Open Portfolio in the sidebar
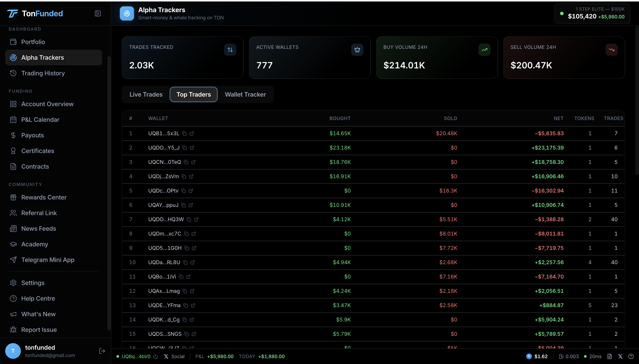This screenshot has width=639, height=364. click(53, 42)
